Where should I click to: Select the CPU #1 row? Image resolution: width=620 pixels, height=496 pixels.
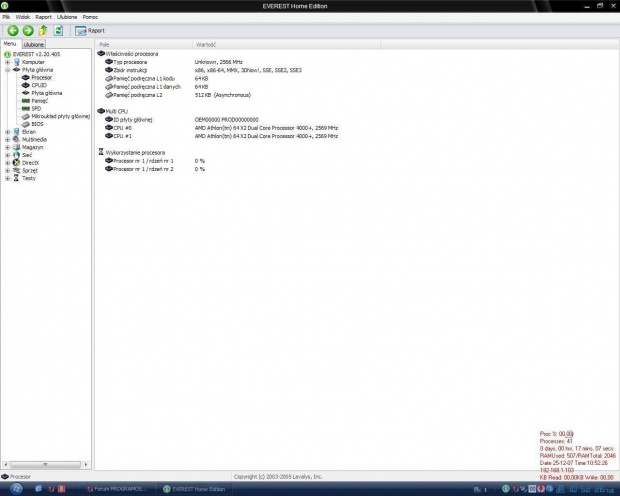tap(221, 136)
